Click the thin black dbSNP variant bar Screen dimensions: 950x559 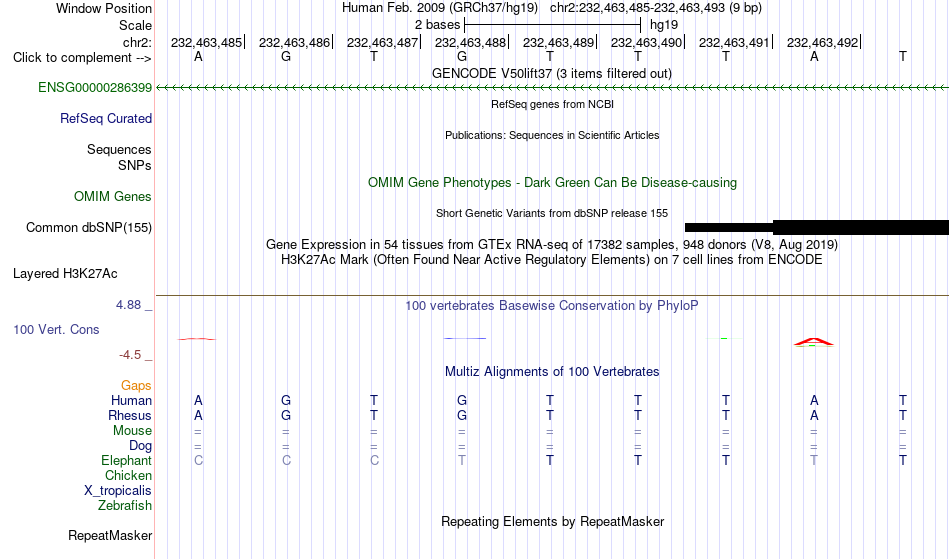click(729, 228)
